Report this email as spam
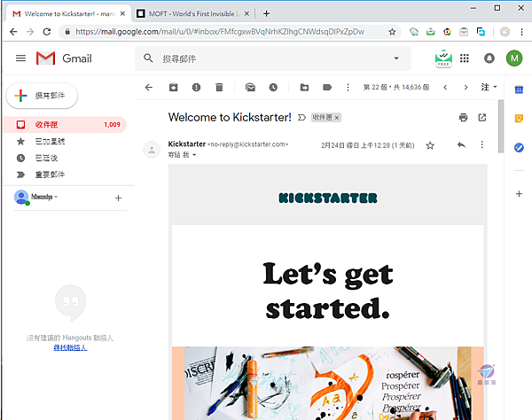The width and height of the screenshot is (532, 420). pos(196,88)
